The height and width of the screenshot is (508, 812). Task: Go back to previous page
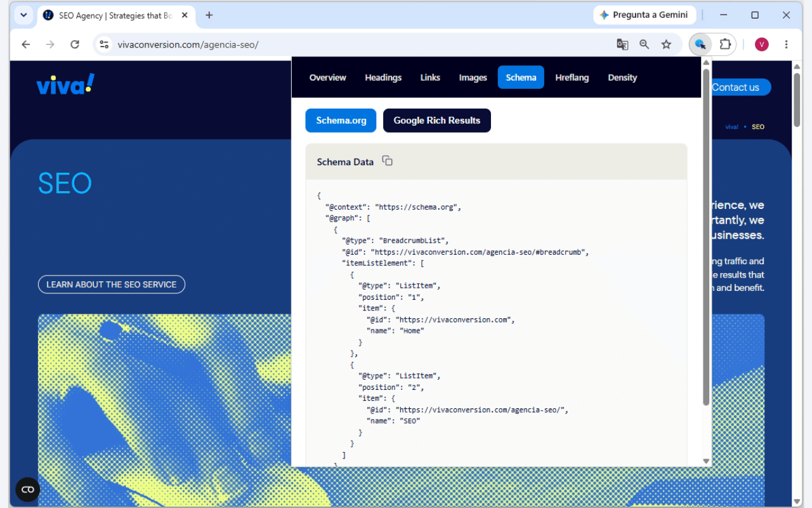pyautogui.click(x=26, y=44)
